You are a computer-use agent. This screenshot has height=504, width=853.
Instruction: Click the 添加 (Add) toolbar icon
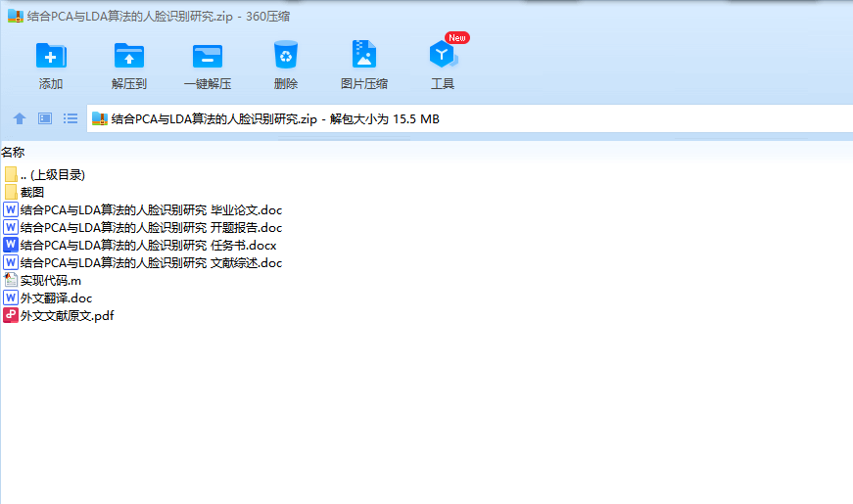click(51, 56)
